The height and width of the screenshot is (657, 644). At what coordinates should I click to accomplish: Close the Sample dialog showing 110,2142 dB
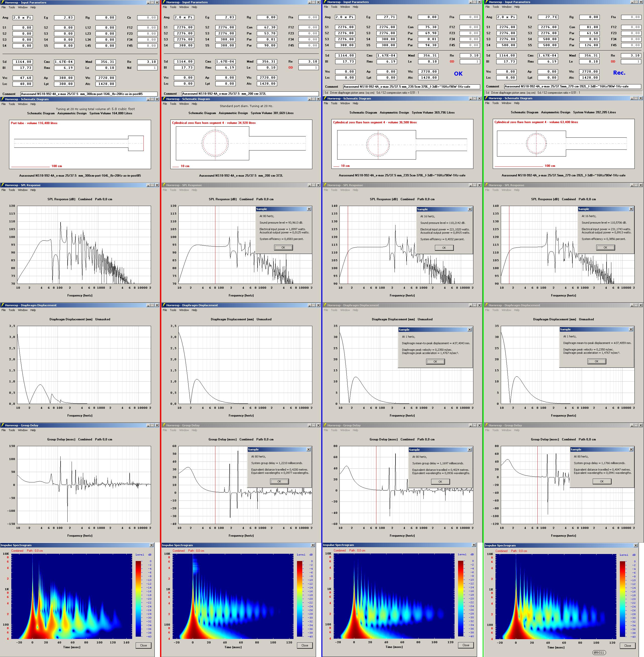[470, 209]
